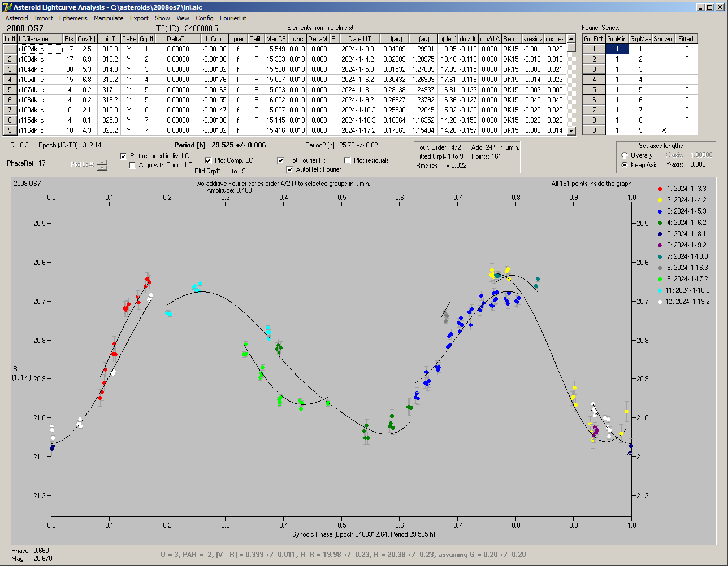Viewport: 728px width, 566px height.
Task: Click the Synodic Phase axis label
Action: point(363,534)
